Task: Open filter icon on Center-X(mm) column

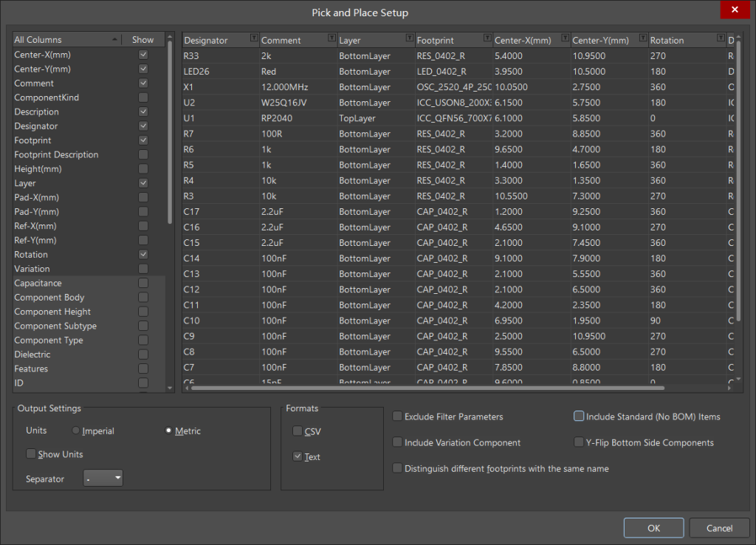Action: coord(565,38)
